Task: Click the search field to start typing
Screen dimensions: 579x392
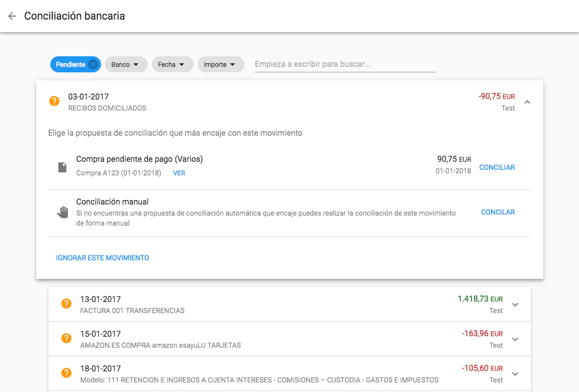Action: pos(345,63)
